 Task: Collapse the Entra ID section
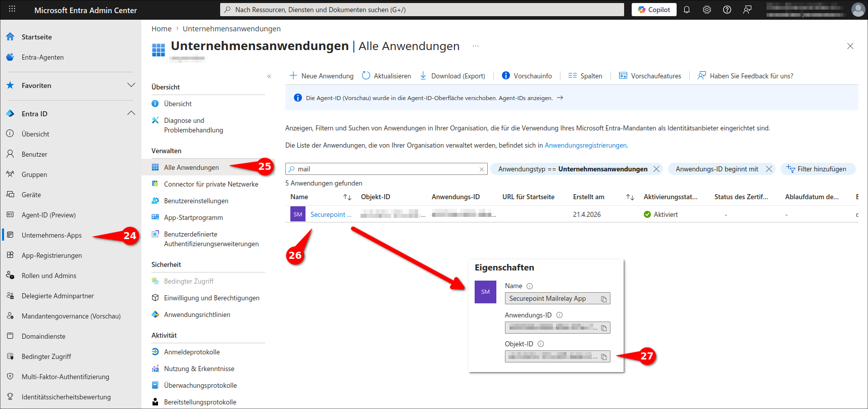coord(131,113)
